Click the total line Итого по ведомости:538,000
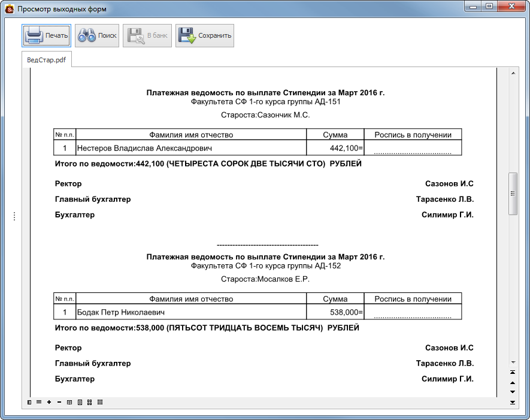This screenshot has width=530, height=420. point(207,328)
